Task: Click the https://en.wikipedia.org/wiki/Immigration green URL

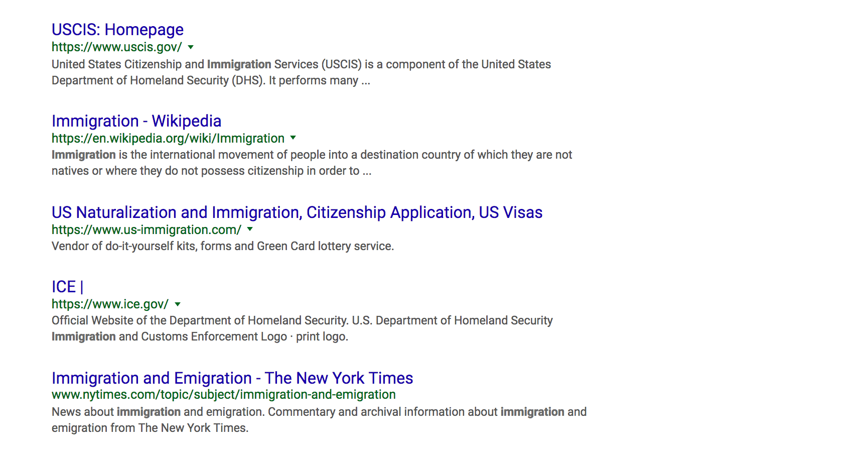Action: pos(168,138)
